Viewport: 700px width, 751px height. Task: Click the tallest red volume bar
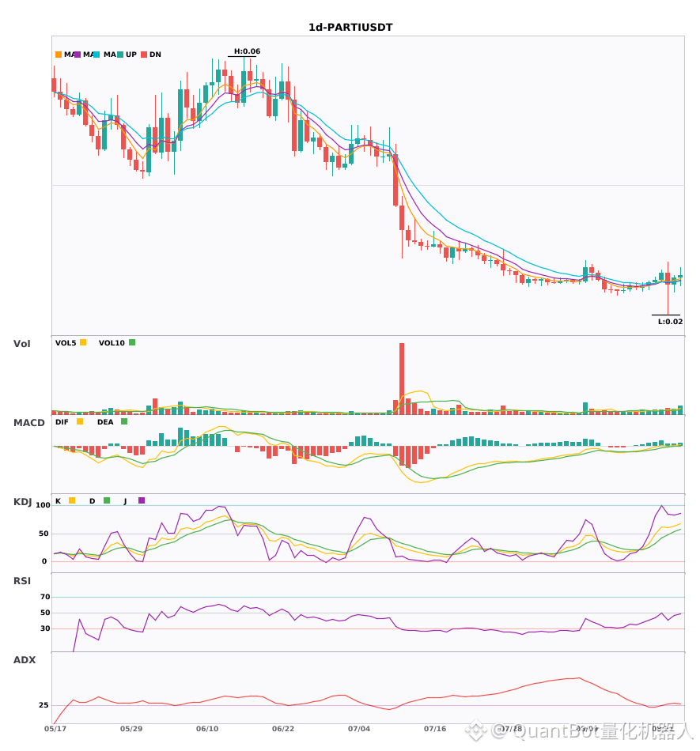click(402, 379)
